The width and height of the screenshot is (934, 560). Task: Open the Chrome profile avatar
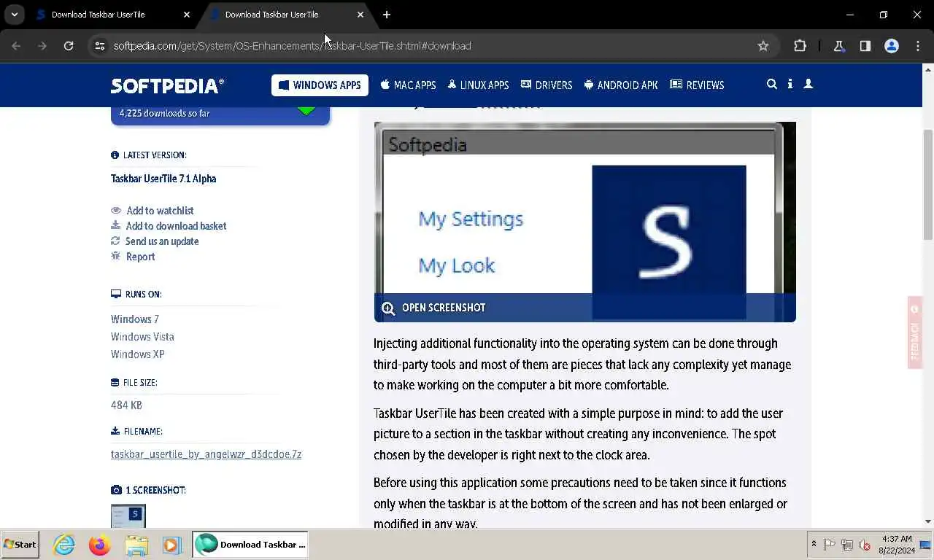pyautogui.click(x=891, y=45)
